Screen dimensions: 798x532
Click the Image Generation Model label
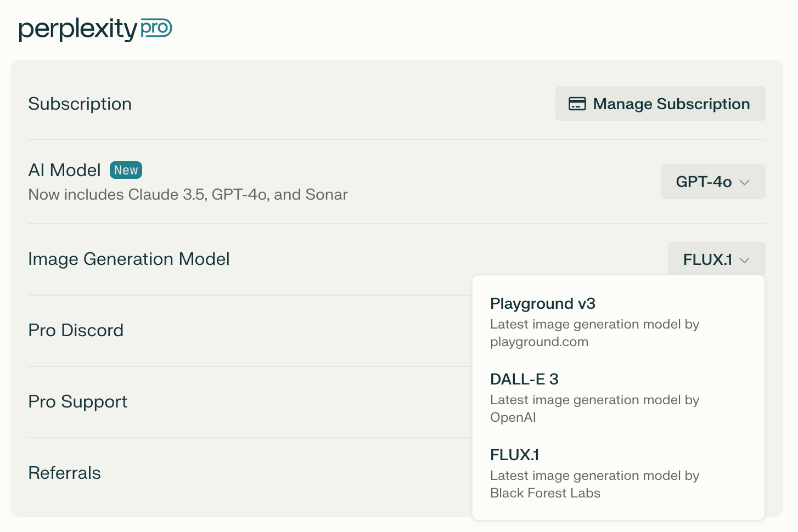pos(128,259)
